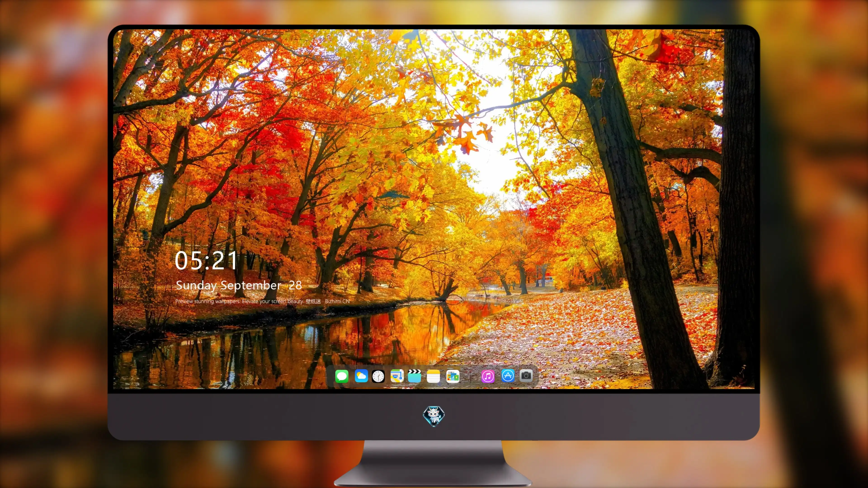Open the blue App Store icon
The height and width of the screenshot is (488, 868).
point(508,375)
